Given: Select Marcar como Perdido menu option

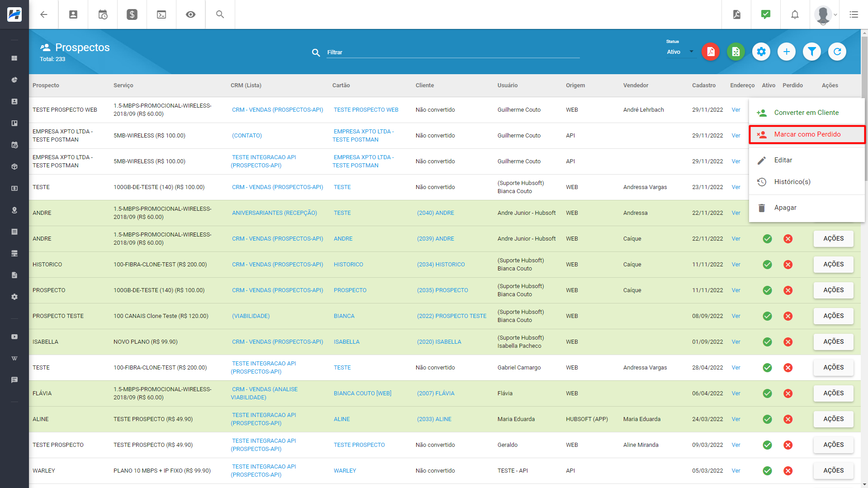Looking at the screenshot, I should coord(806,134).
